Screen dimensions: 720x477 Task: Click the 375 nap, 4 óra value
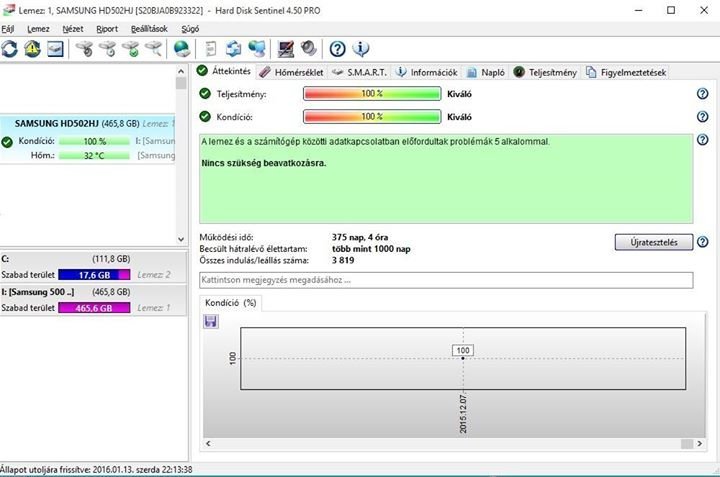tap(360, 237)
